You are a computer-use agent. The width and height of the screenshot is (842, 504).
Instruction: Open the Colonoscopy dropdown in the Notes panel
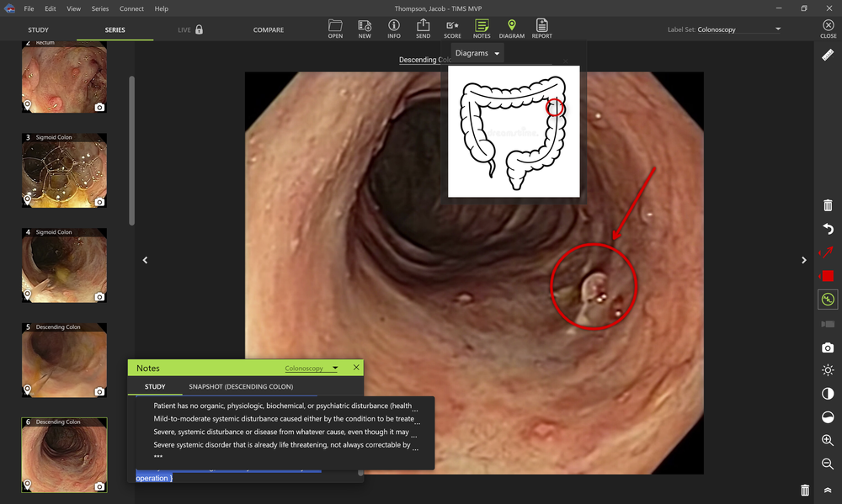pos(312,368)
